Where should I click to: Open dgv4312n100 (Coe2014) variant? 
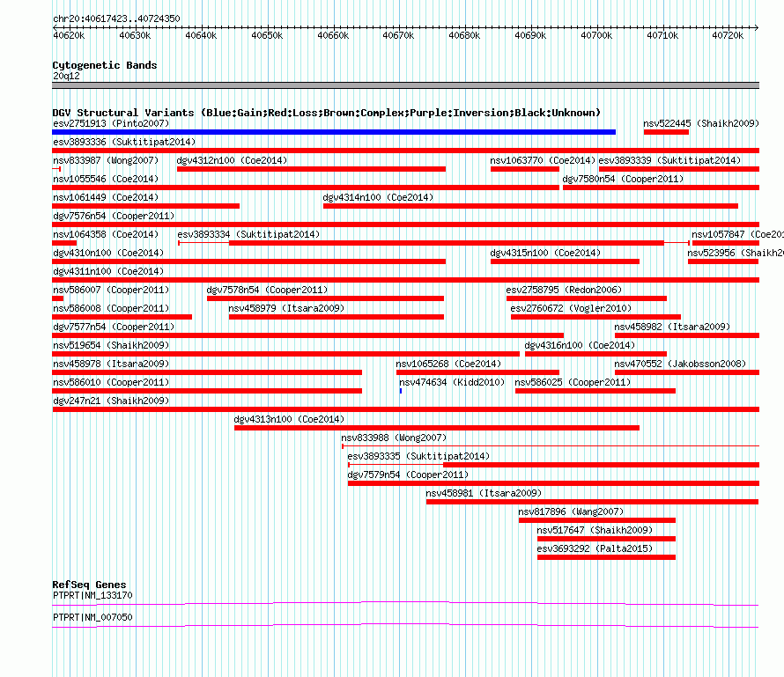point(232,160)
